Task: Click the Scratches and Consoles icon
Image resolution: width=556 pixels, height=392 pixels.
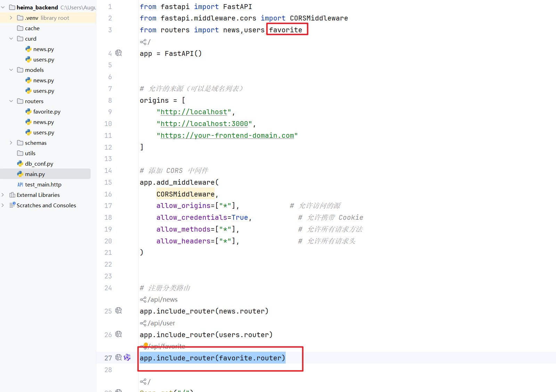Action: click(x=12, y=205)
